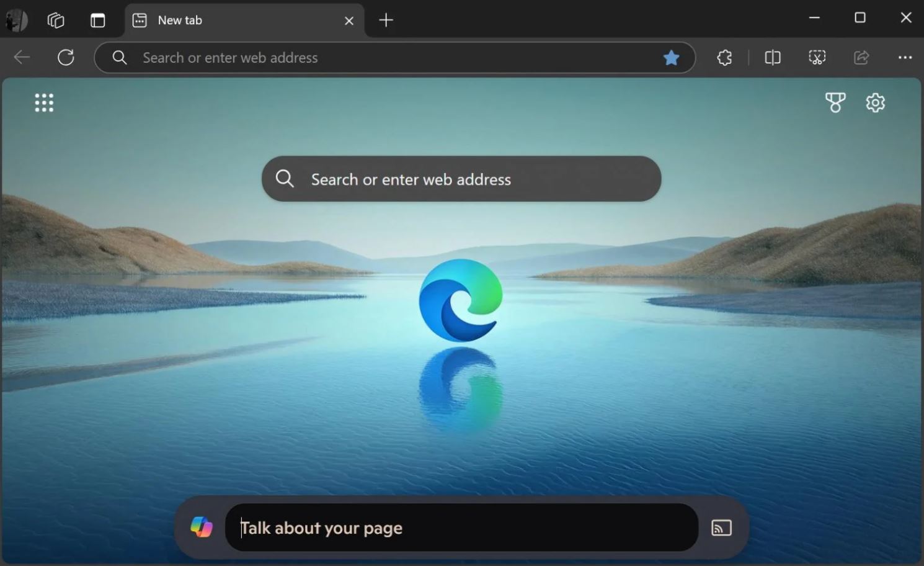924x566 pixels.
Task: Start a screenshot capture
Action: click(817, 58)
